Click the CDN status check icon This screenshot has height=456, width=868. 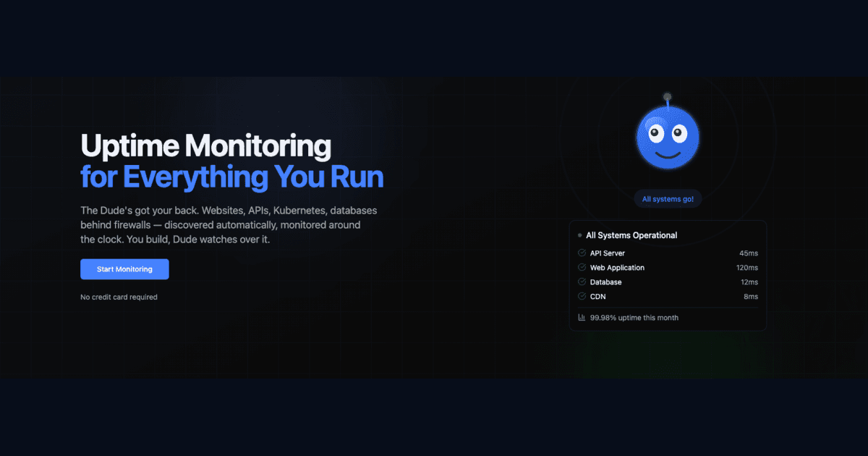pos(581,296)
